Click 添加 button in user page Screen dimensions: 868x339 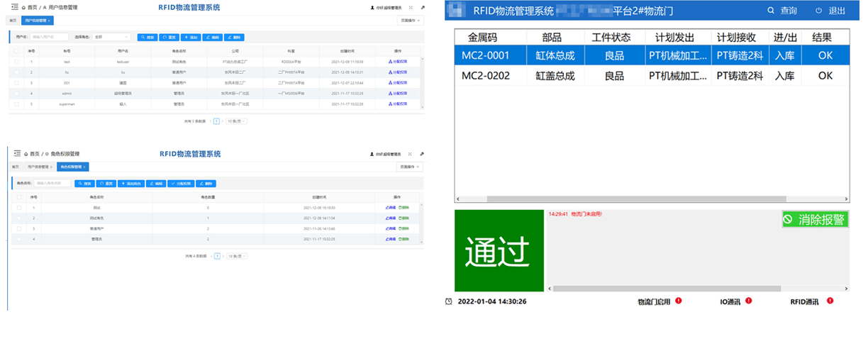coord(191,37)
